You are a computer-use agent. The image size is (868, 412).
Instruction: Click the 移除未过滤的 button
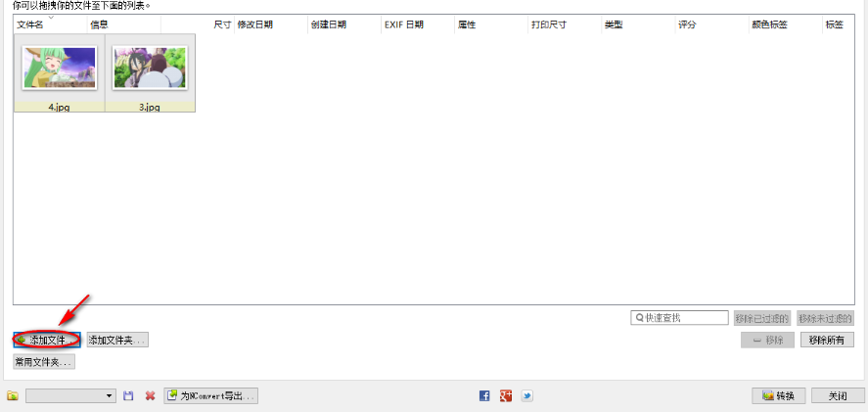[825, 318]
